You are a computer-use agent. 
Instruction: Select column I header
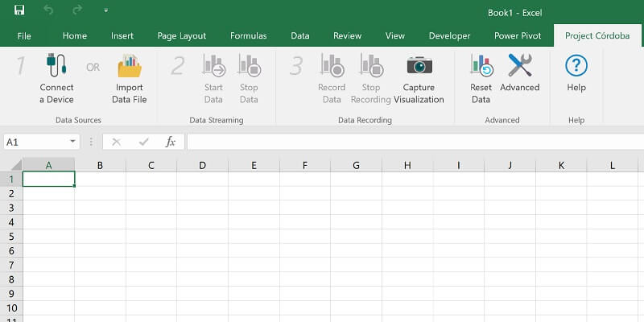click(458, 165)
